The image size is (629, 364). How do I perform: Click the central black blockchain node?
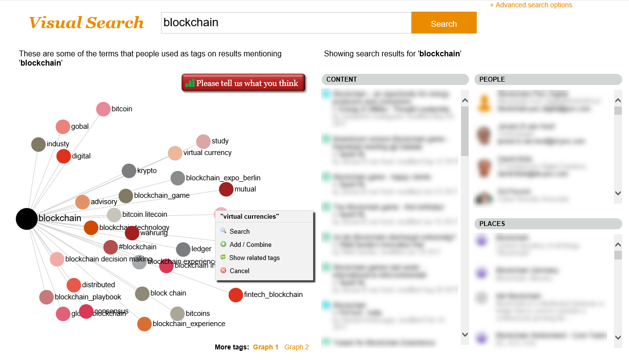(x=26, y=219)
